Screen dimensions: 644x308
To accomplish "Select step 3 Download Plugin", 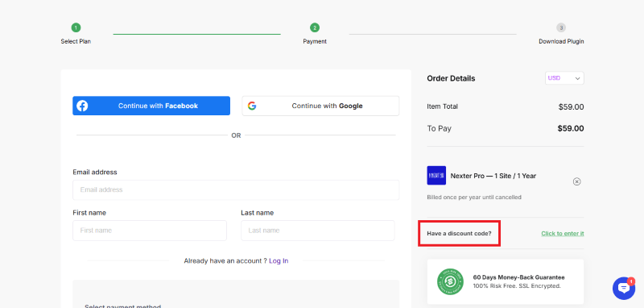I will coord(561,34).
